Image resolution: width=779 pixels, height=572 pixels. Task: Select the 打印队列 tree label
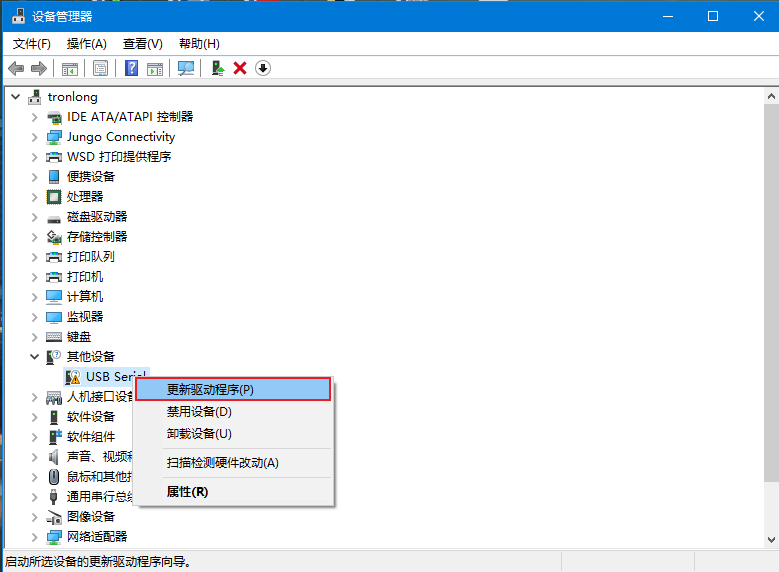coord(90,257)
